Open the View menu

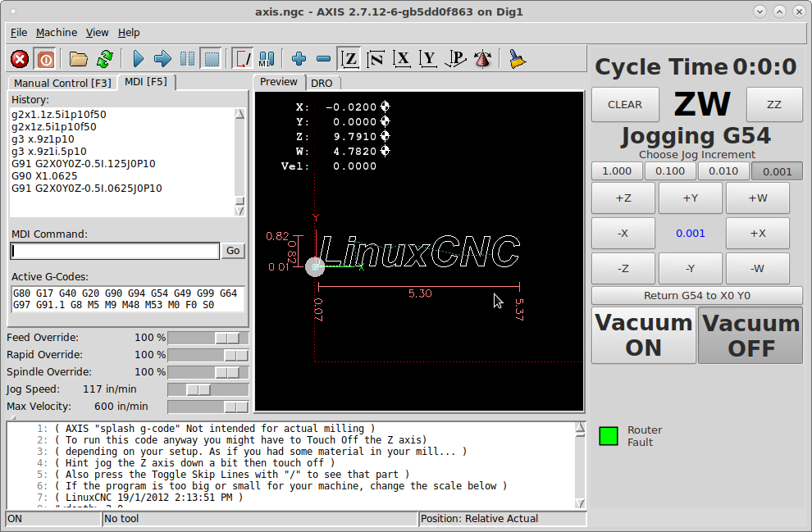98,33
